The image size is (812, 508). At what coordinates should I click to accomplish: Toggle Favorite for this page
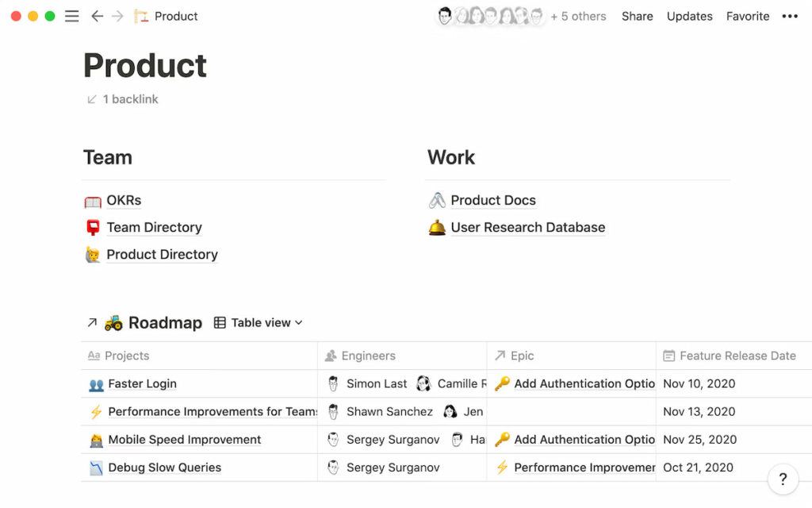tap(747, 16)
